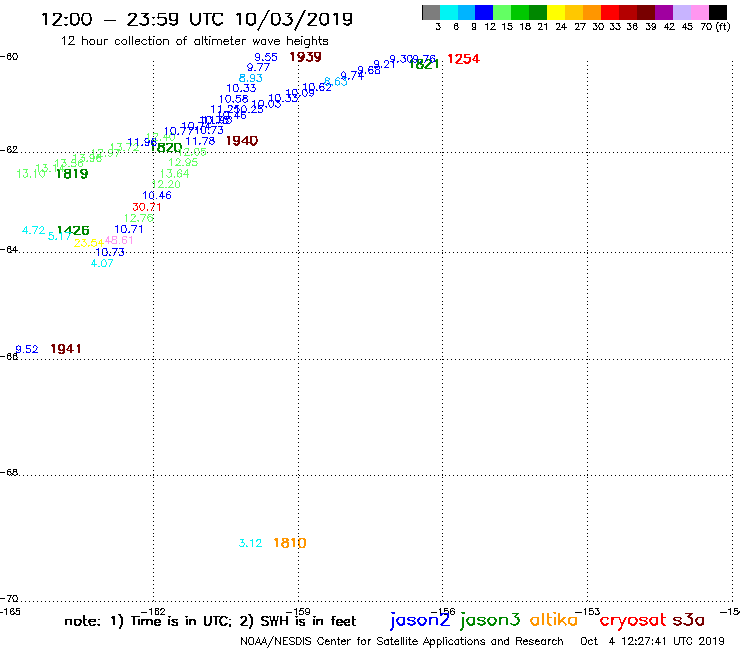
Task: Click the green pass time 1821
Action: click(424, 64)
